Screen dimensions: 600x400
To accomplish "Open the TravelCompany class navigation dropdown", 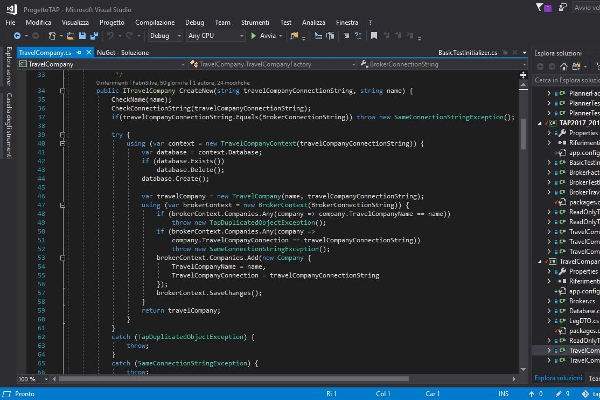I will [102, 64].
